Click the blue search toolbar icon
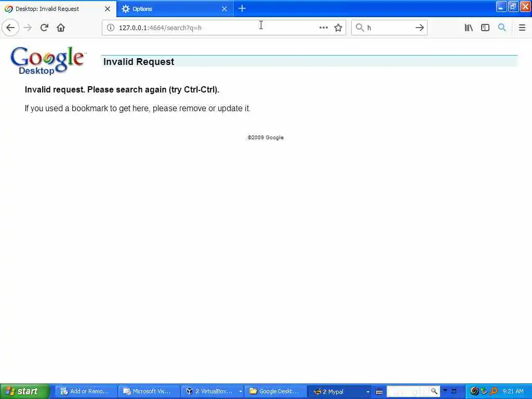 click(x=502, y=28)
